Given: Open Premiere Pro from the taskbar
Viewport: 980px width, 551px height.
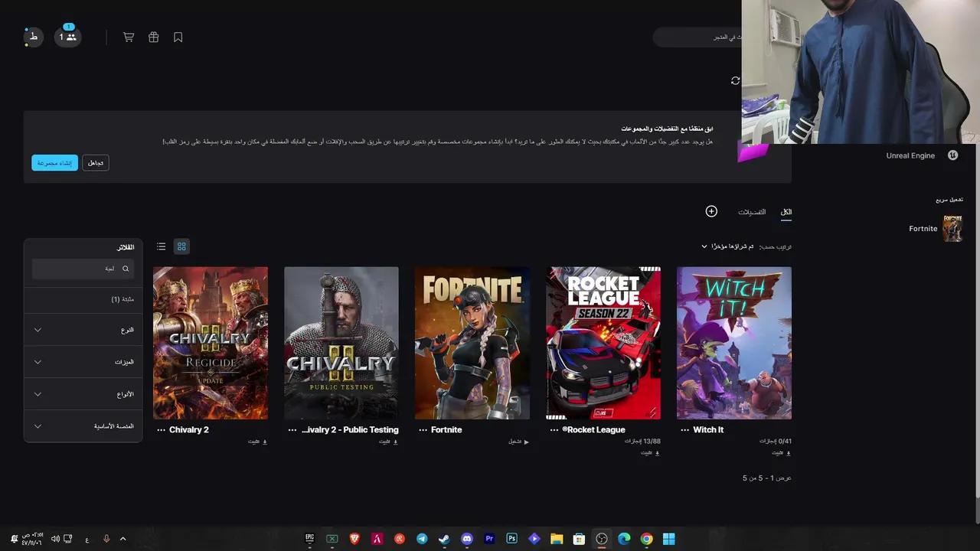Looking at the screenshot, I should pos(489,539).
